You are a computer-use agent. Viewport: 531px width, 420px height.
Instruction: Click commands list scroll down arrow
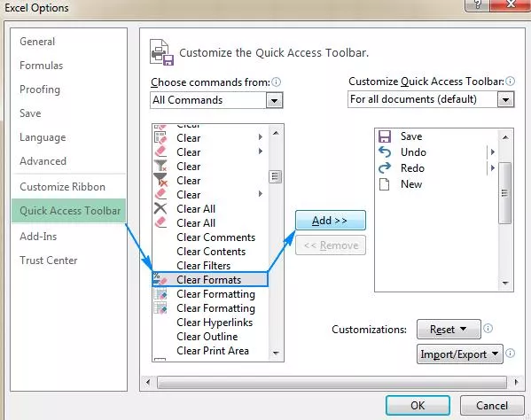point(276,354)
